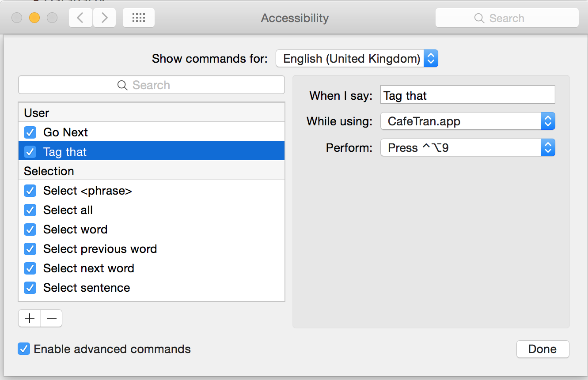Viewport: 588px width, 380px height.
Task: Minimize window with the yellow button
Action: pyautogui.click(x=34, y=18)
